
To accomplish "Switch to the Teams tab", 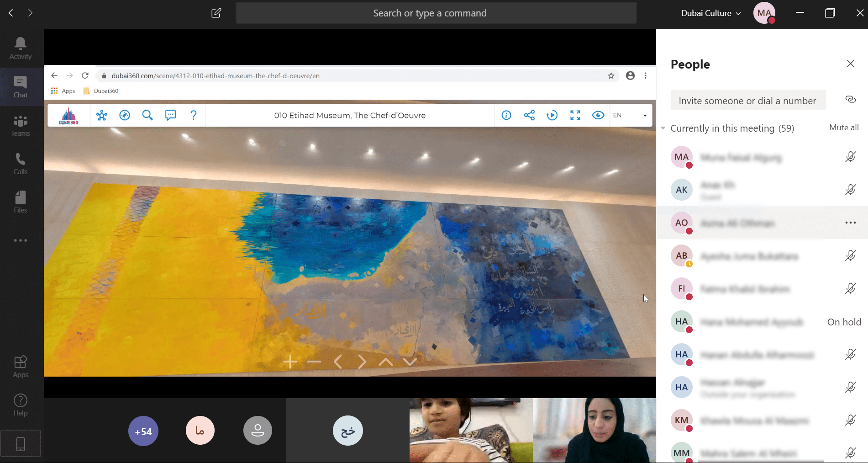I will (x=21, y=125).
